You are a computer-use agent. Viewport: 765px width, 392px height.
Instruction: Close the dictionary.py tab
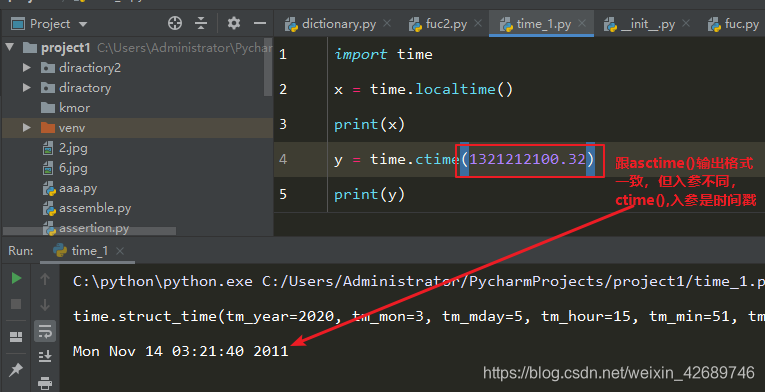pyautogui.click(x=387, y=23)
